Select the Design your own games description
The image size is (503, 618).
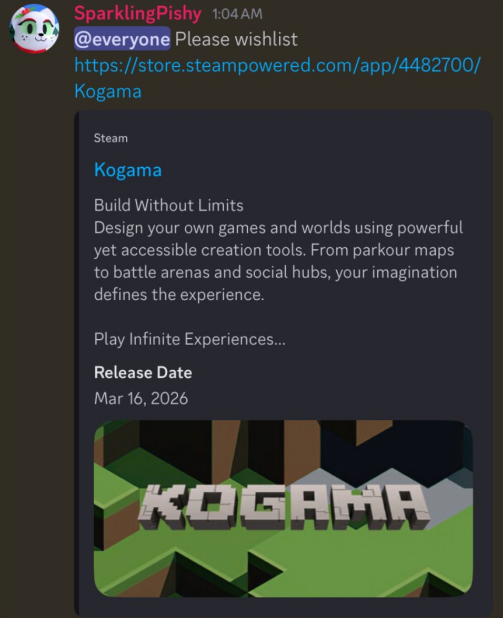(278, 261)
